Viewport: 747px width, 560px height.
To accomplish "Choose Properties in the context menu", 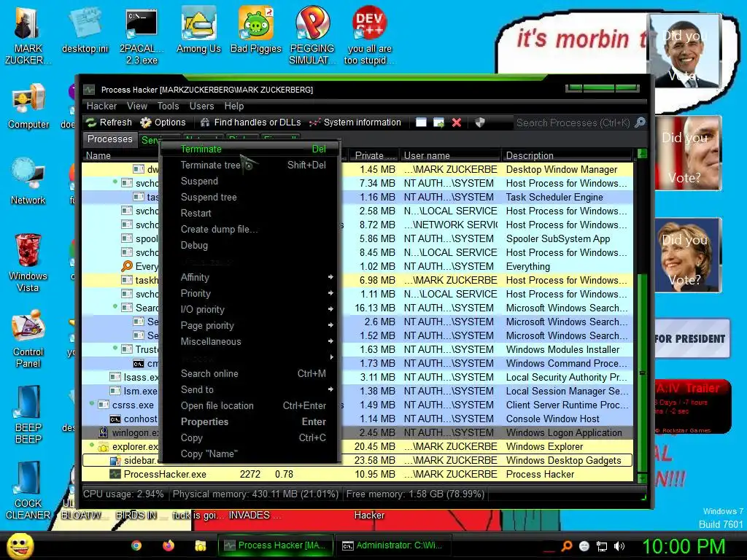I will click(251, 422).
